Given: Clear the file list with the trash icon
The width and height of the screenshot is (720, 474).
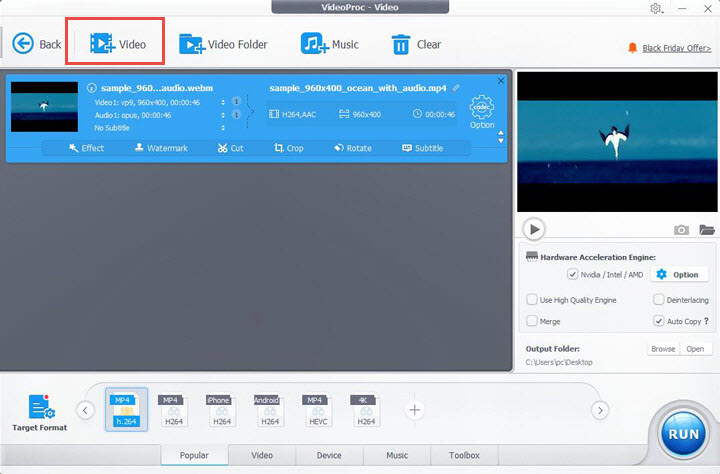Looking at the screenshot, I should click(416, 45).
